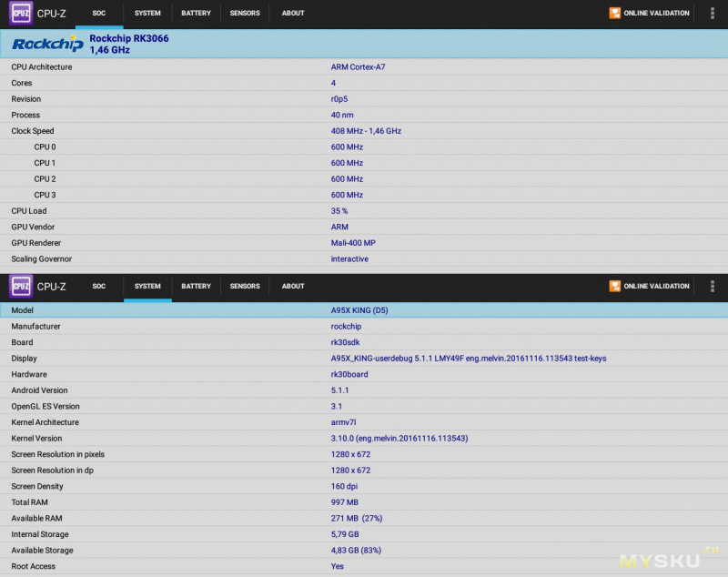Screen dimensions: 728x577
Task: Click the CPU-Z app logo in lower bar
Action: point(21,286)
